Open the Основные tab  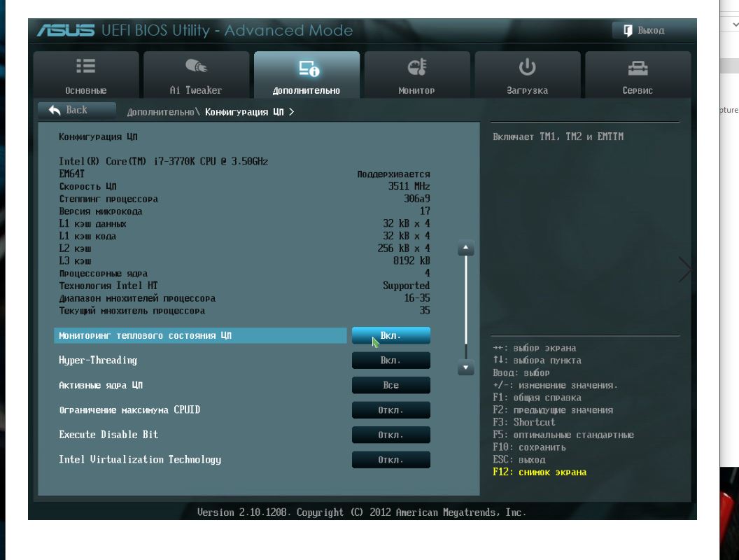[86, 74]
